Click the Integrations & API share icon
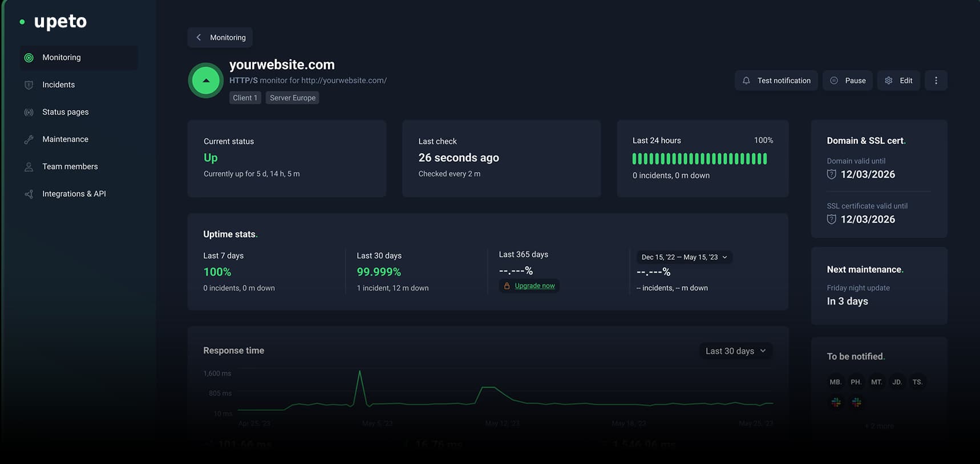This screenshot has width=980, height=464. (29, 194)
